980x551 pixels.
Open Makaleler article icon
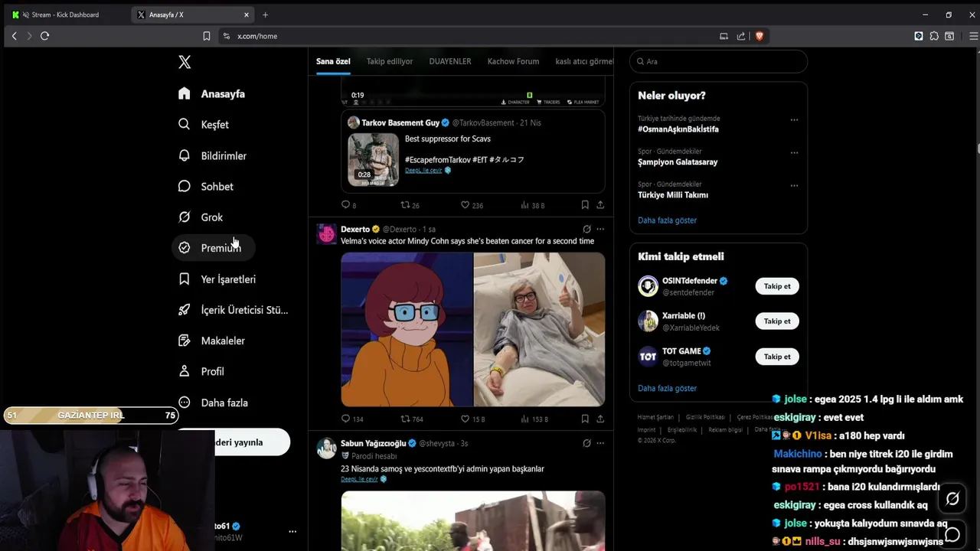[x=185, y=340]
